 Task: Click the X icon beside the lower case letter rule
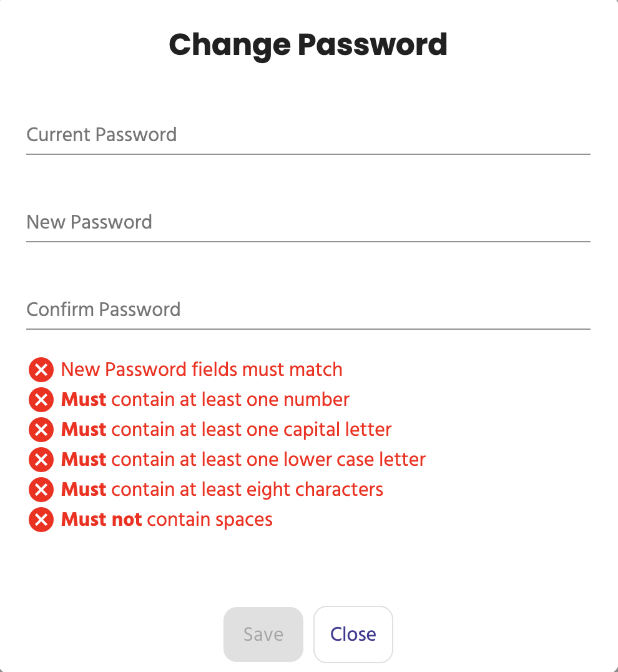(x=41, y=459)
